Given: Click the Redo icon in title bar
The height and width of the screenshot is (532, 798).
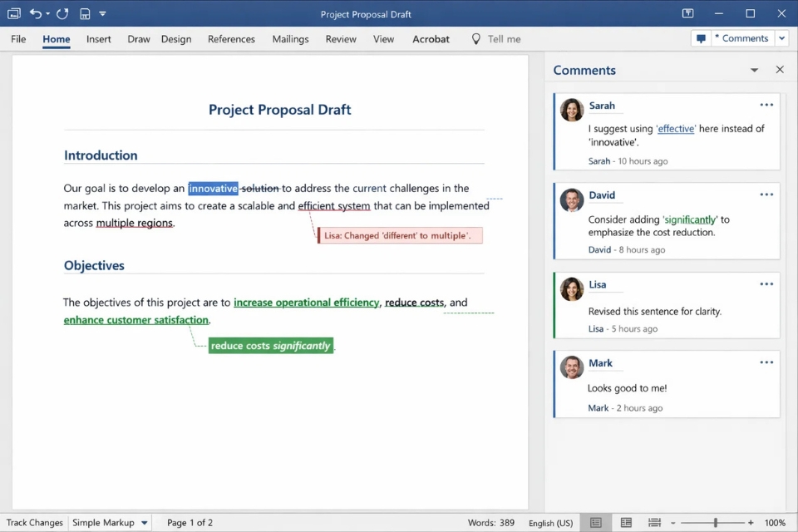Looking at the screenshot, I should click(62, 13).
